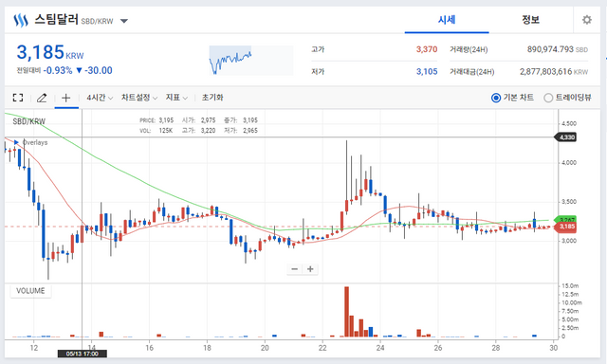Select the pencil drawing tool
This screenshot has height=364, width=607.
(42, 98)
